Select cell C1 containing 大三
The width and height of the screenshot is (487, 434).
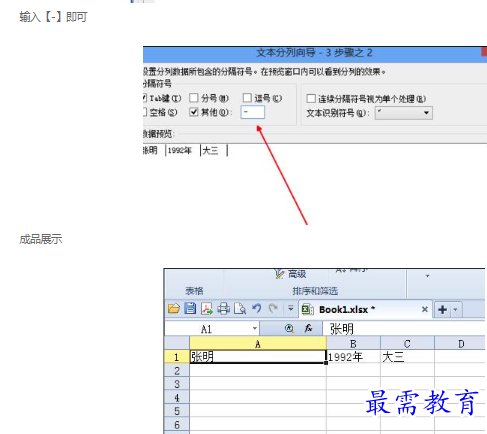[x=407, y=357]
